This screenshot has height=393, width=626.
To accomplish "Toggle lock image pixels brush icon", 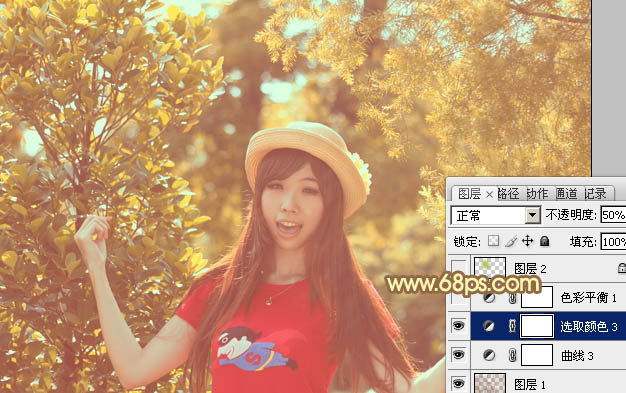I will [511, 241].
